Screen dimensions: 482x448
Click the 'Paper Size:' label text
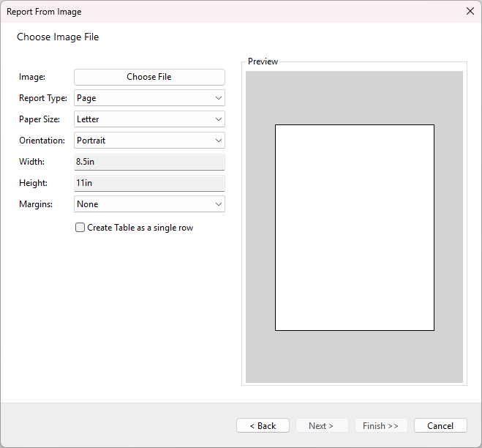pyautogui.click(x=40, y=119)
